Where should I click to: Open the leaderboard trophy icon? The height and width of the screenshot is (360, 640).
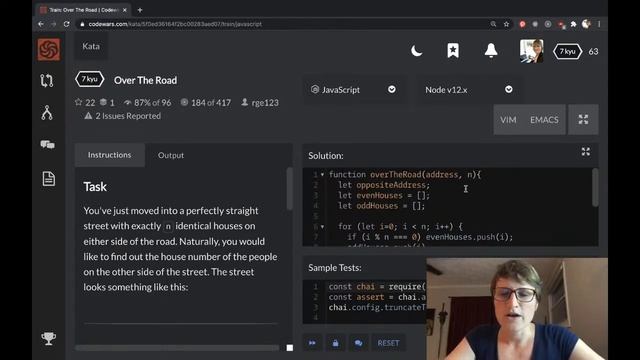pos(49,338)
